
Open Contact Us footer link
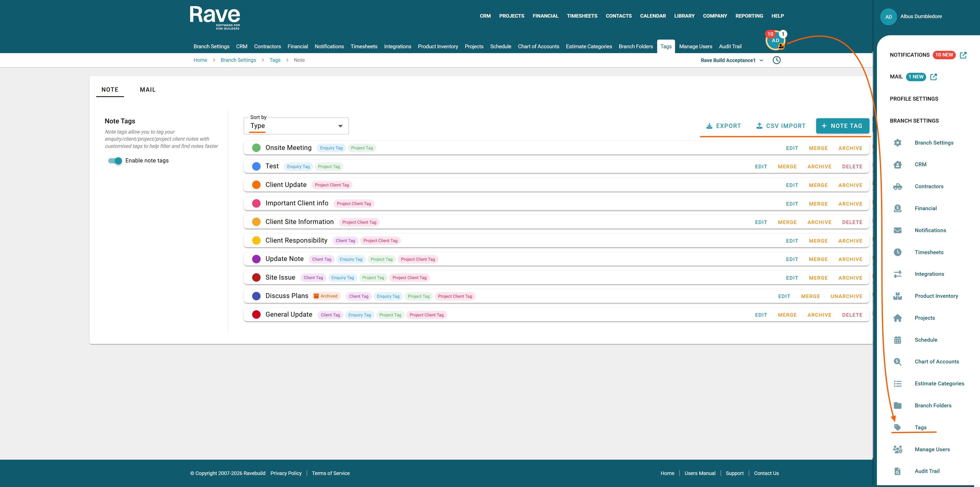coord(766,473)
